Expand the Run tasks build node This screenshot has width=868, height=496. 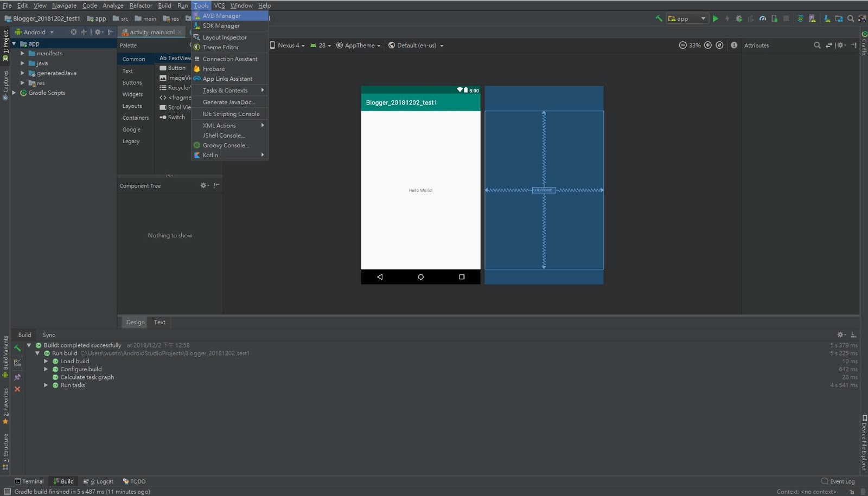(x=46, y=385)
